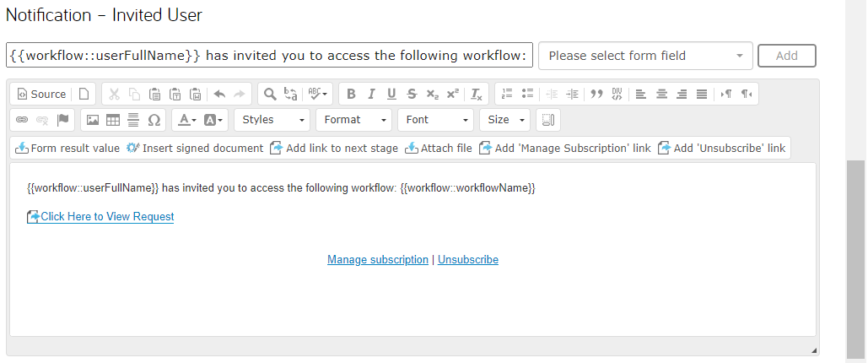Viewport: 868px width, 363px height.
Task: Toggle italic formatting
Action: (x=371, y=95)
